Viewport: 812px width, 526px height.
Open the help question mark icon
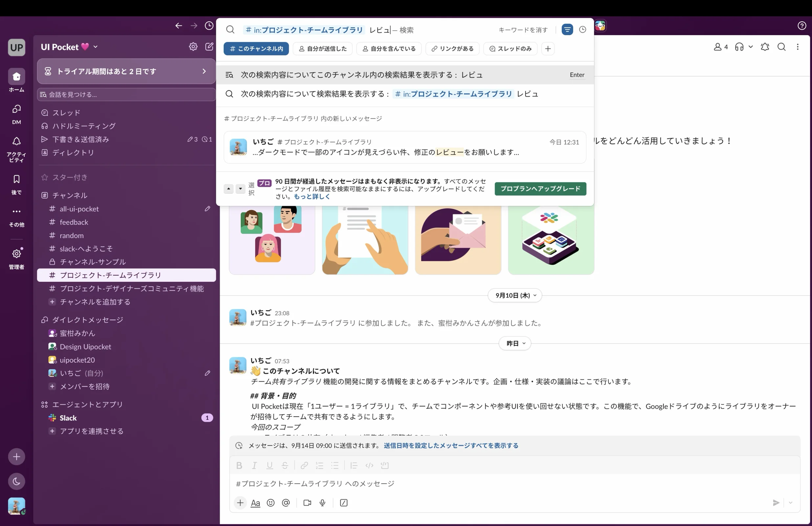click(x=802, y=26)
